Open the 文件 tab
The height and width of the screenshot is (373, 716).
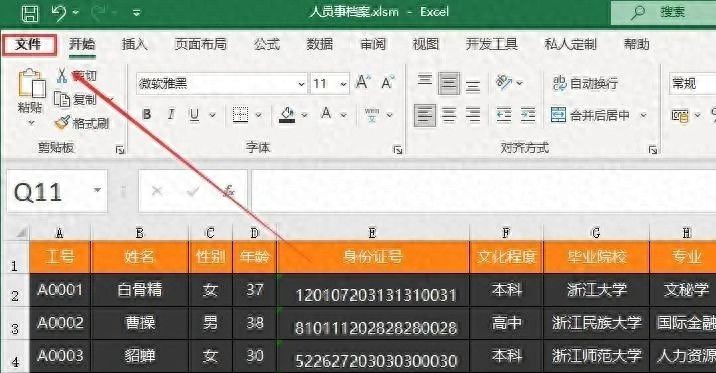29,45
